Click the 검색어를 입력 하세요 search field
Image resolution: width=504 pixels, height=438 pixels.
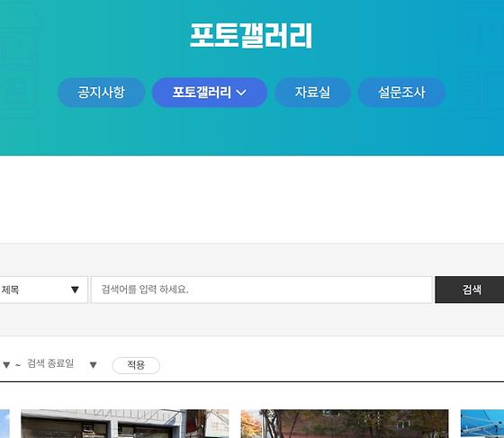(262, 290)
